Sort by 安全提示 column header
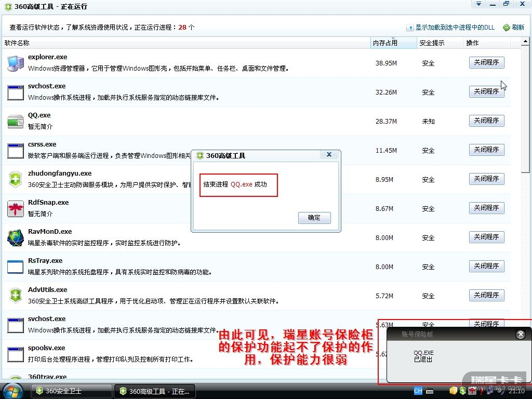This screenshot has width=532, height=399. (440, 43)
